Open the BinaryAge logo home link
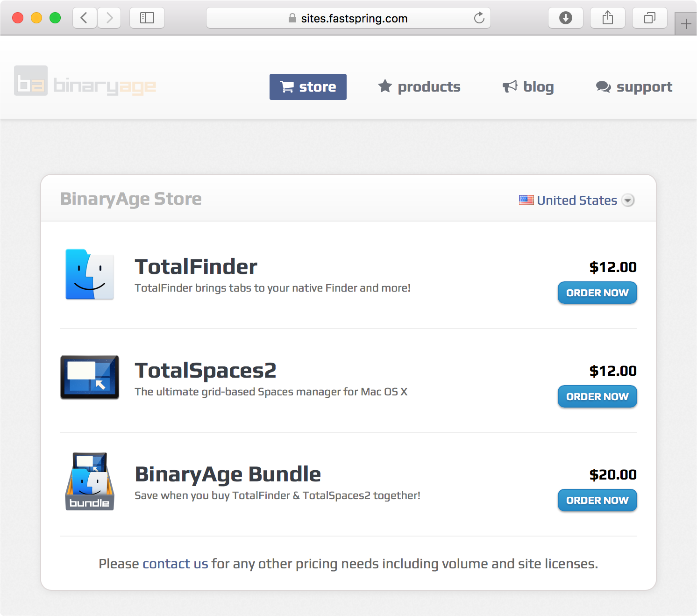Viewport: 697px width, 616px height. pyautogui.click(x=85, y=81)
